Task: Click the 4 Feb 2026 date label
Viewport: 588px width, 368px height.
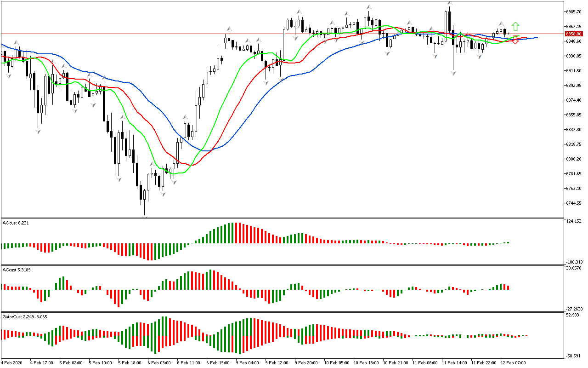Action: (11, 362)
